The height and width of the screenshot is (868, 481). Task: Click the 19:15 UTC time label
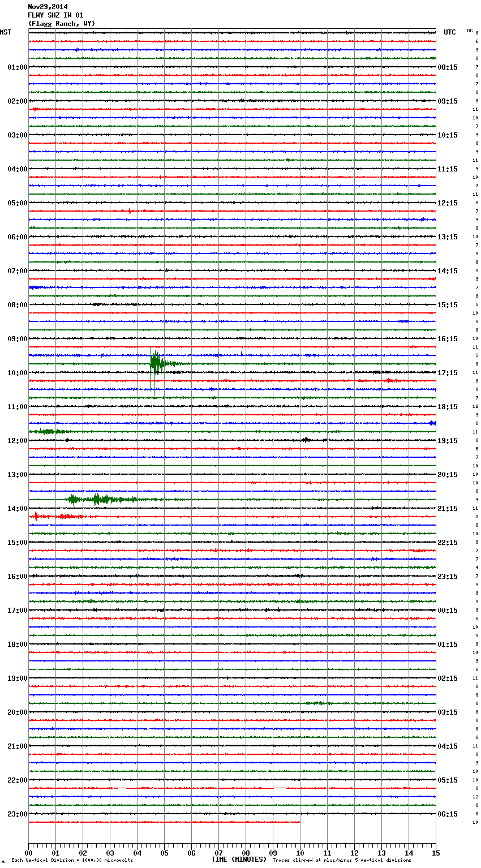tap(448, 441)
